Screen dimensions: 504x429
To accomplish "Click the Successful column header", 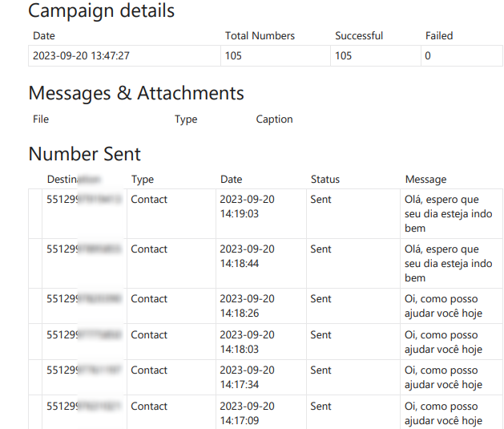I will click(359, 35).
